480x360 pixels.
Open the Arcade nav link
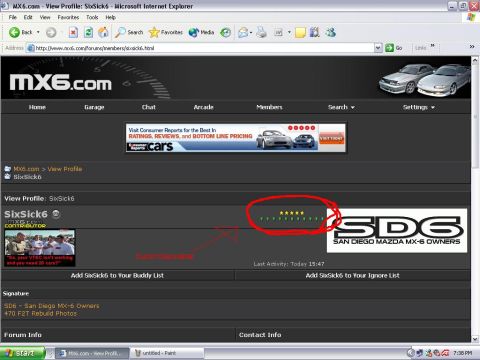tap(203, 107)
